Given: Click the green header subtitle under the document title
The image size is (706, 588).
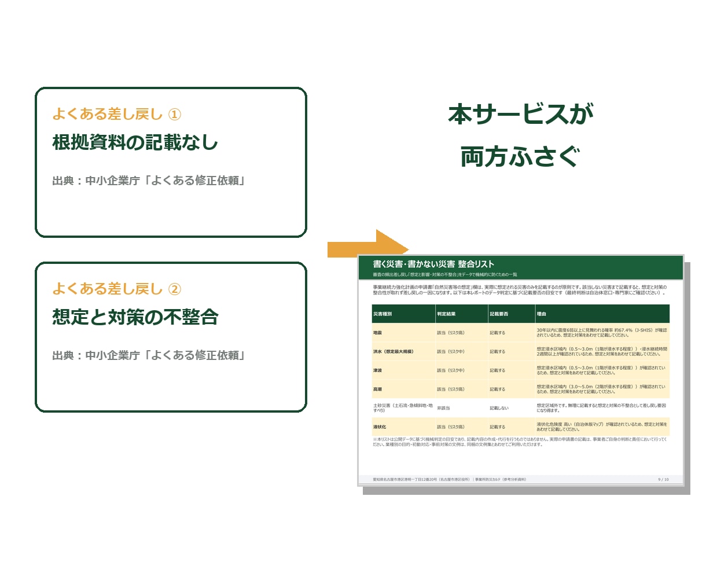Looking at the screenshot, I should tap(445, 274).
